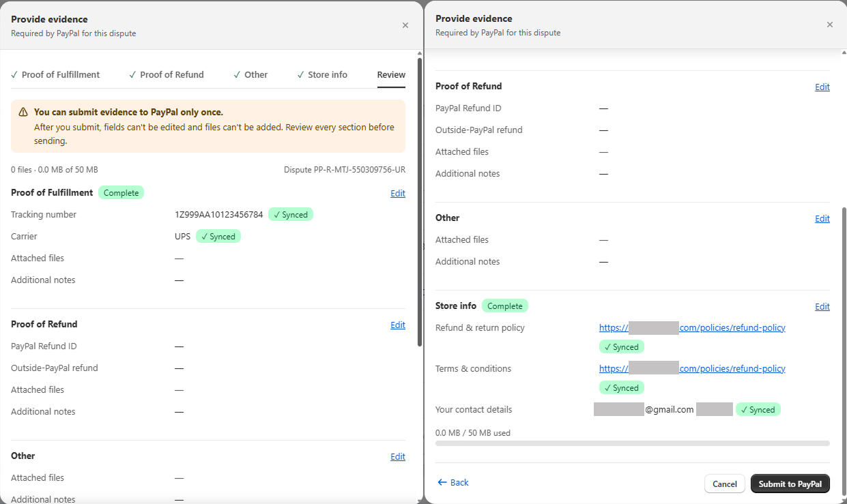Screen dimensions: 847x504
Task: Edit the Other section in the right panel
Action: [x=822, y=218]
